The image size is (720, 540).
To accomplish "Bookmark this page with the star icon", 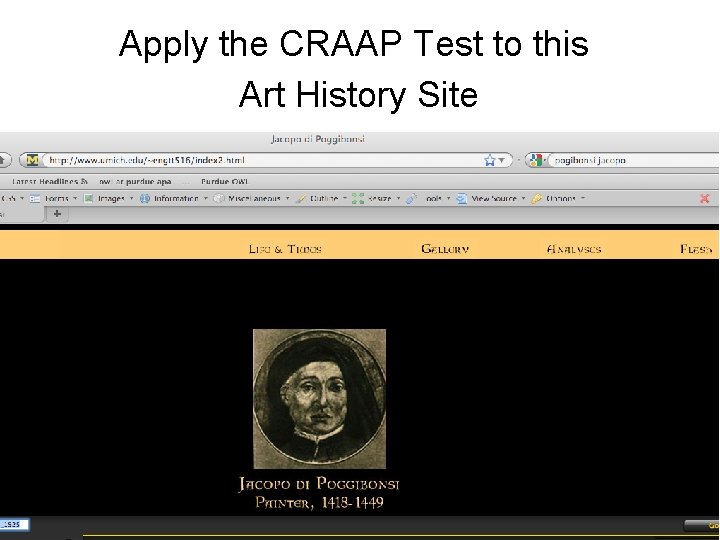I will [489, 160].
